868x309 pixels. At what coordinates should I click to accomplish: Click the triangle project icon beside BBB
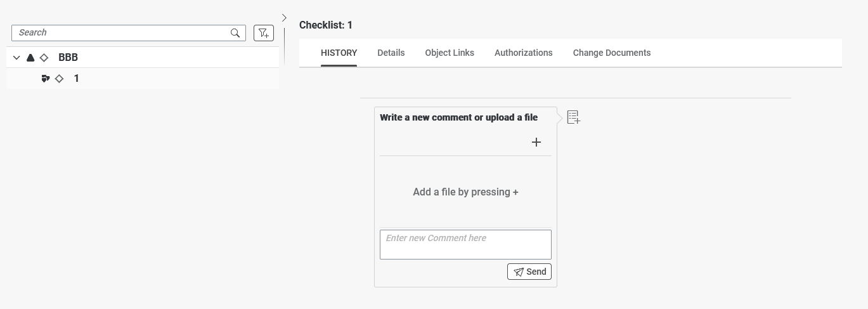pos(30,58)
